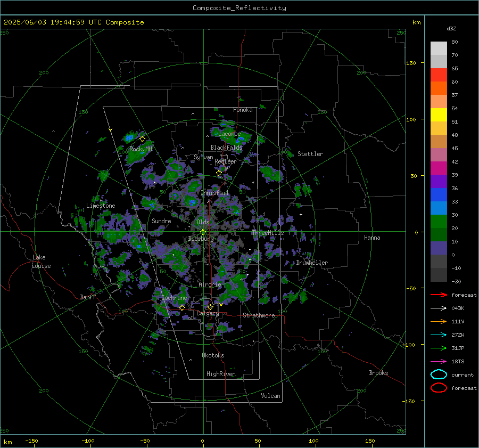Select the bright yellow swatch between 54 and 51 dBZ
Viewport: 479px width, 448px height.
[439, 115]
